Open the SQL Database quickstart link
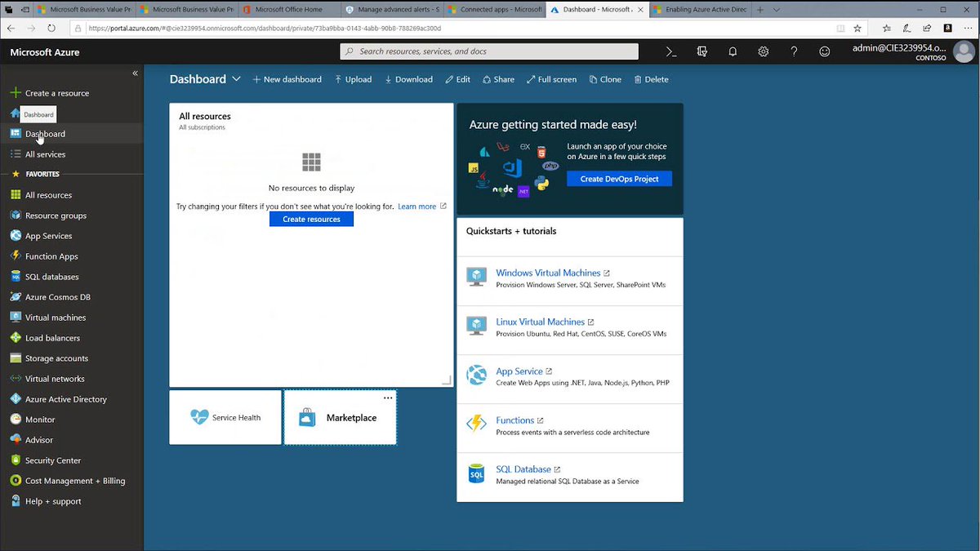 pos(523,469)
